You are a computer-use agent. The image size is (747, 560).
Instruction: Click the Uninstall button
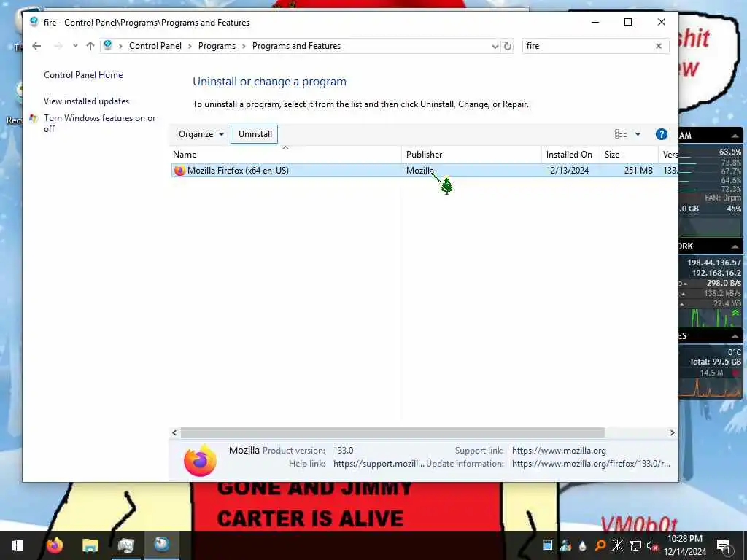(255, 134)
